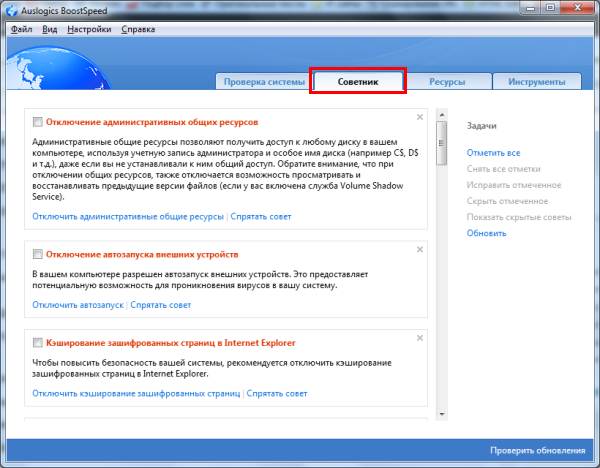Screen dimensions: 600x468
Task: Click Спрятать совет under the autorun advice
Action: click(x=161, y=305)
